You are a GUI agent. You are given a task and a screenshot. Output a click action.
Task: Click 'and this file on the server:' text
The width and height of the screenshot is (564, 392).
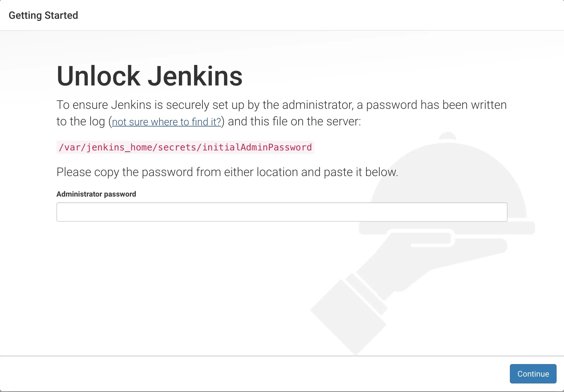pyautogui.click(x=294, y=121)
